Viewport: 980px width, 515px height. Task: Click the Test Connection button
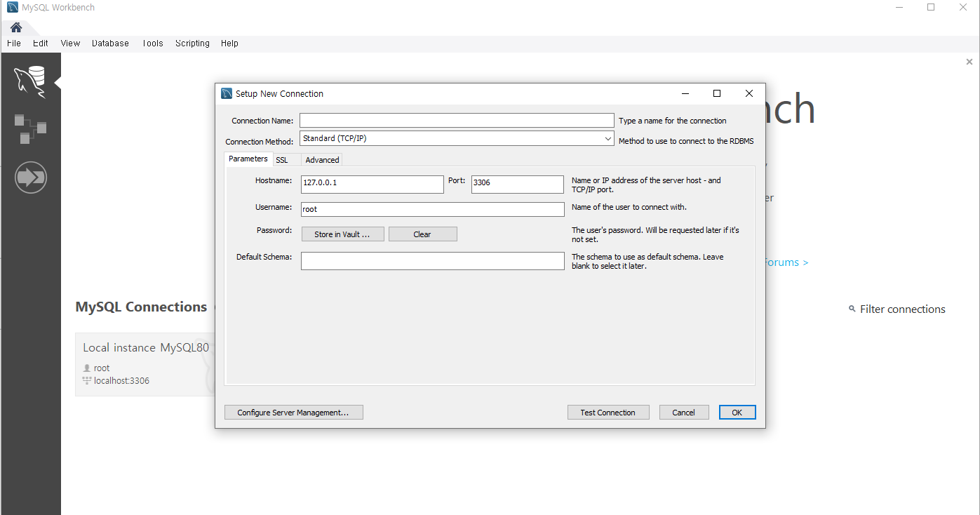pyautogui.click(x=608, y=413)
